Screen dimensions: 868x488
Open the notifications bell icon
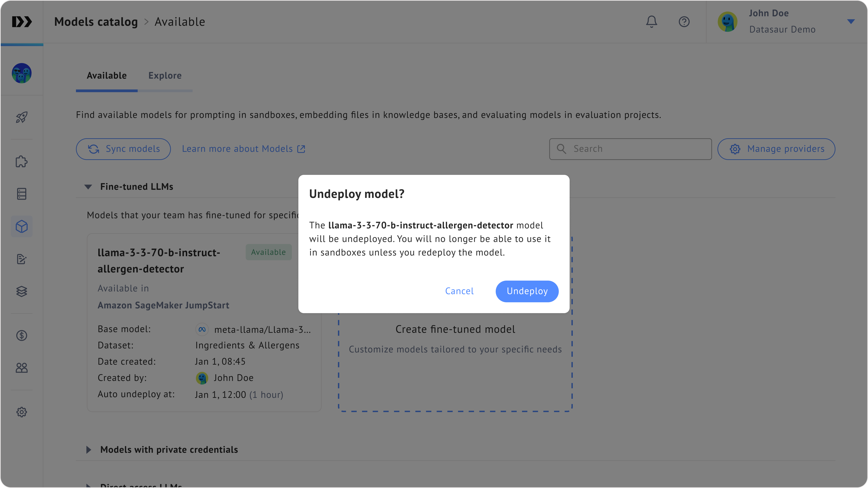[651, 22]
